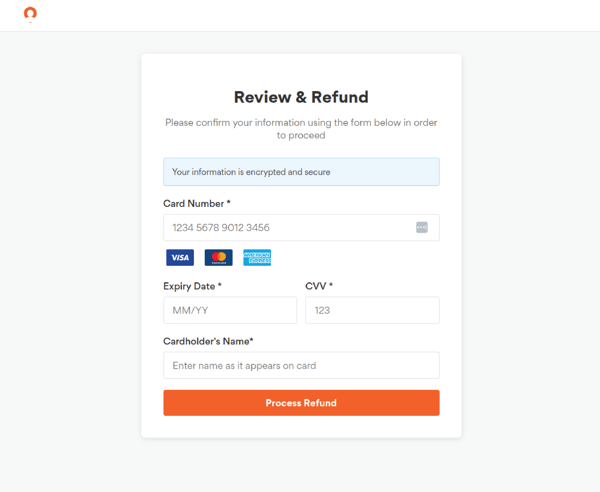Select the American Express logo
This screenshot has width=600, height=492.
pyautogui.click(x=257, y=257)
